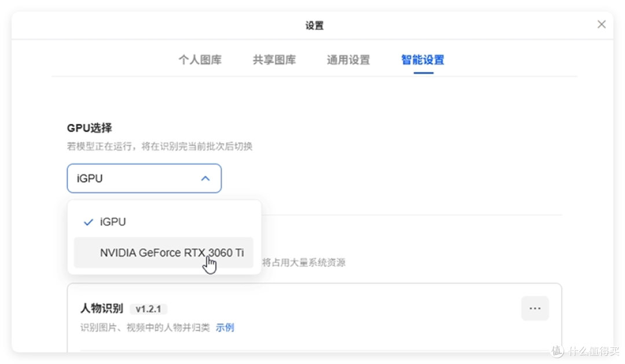625x364 pixels.
Task: Click the 将占用大量系统资源 text
Action: [x=304, y=262]
